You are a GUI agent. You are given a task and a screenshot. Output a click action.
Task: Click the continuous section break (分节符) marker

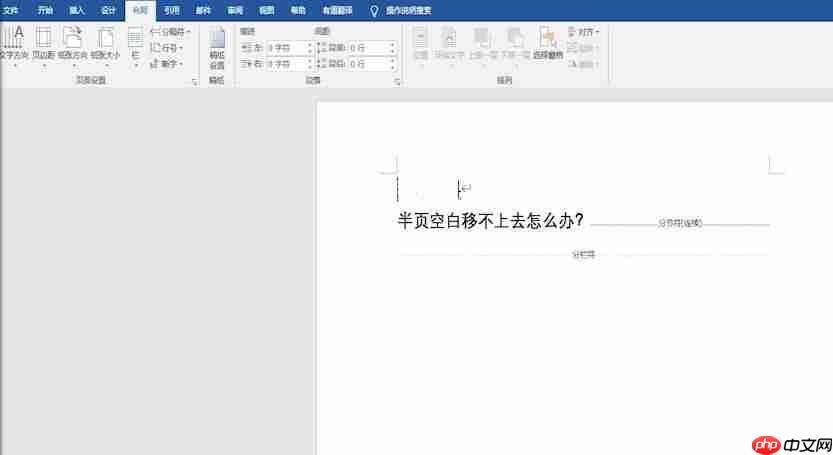[680, 223]
